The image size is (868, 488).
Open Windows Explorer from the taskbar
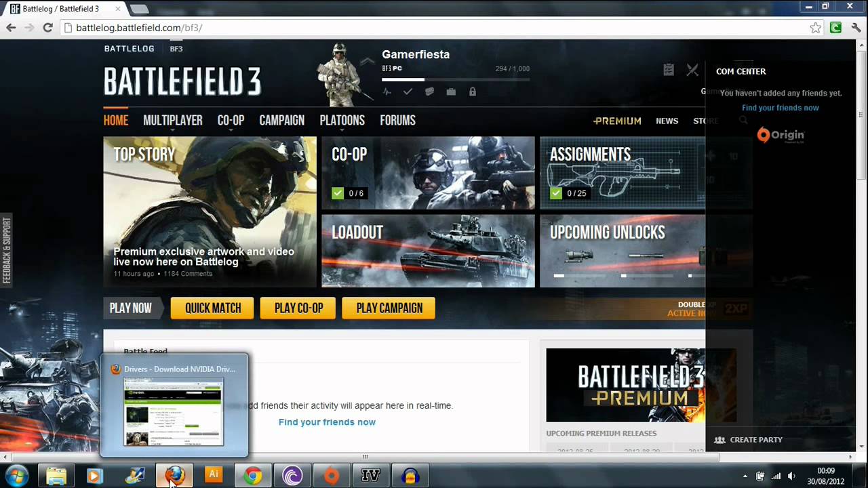pos(56,476)
